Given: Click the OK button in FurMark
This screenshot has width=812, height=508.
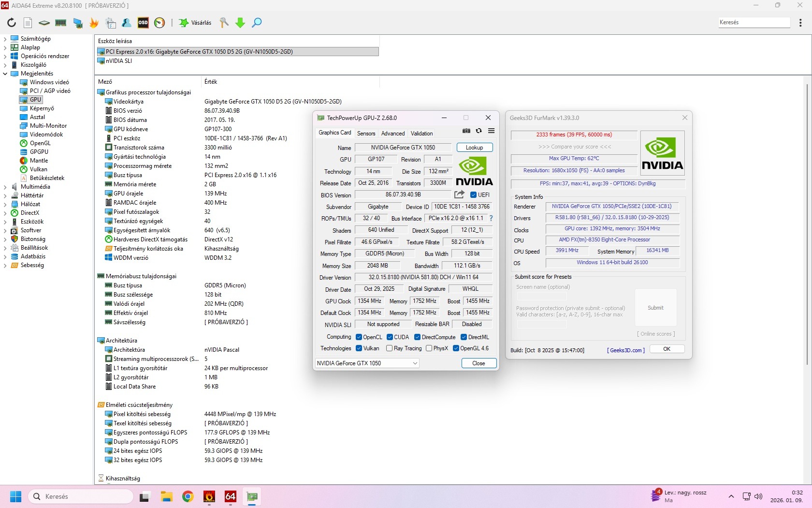Looking at the screenshot, I should [x=667, y=349].
